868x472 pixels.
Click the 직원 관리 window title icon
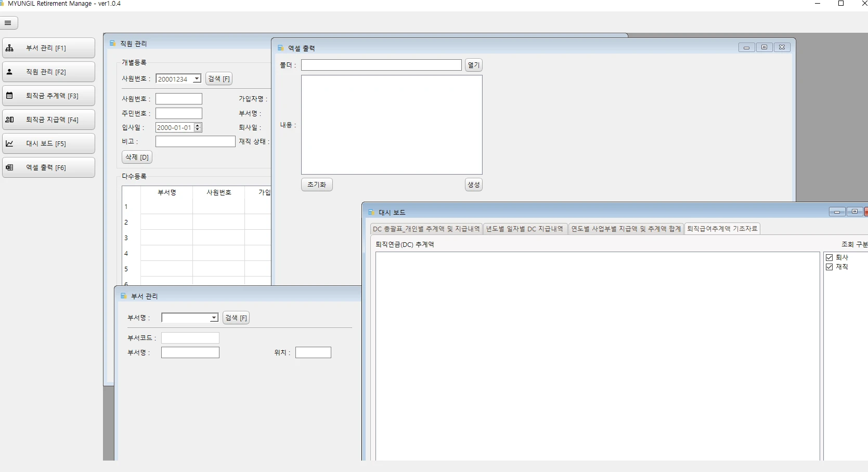tap(112, 44)
